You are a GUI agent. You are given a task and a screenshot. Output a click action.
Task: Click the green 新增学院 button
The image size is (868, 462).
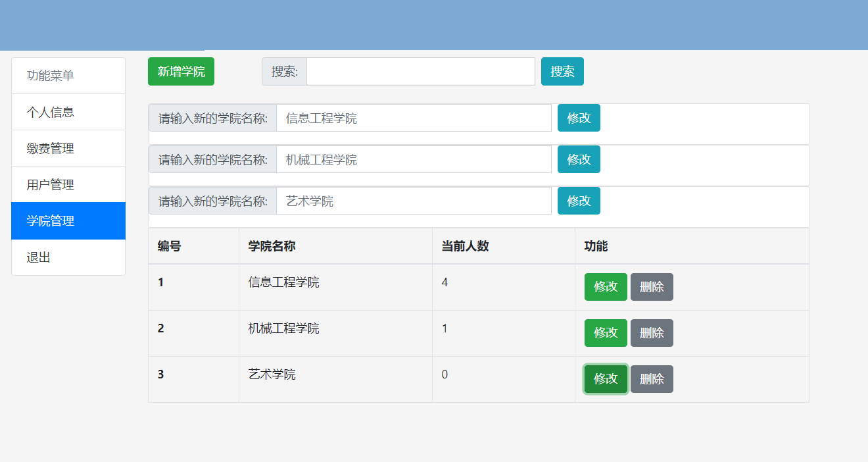tap(181, 72)
